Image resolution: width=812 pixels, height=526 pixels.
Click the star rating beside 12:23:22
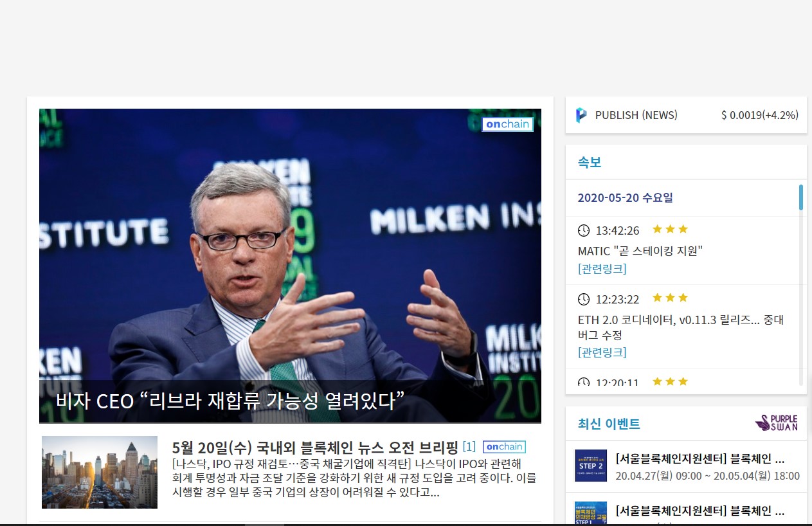click(x=670, y=298)
